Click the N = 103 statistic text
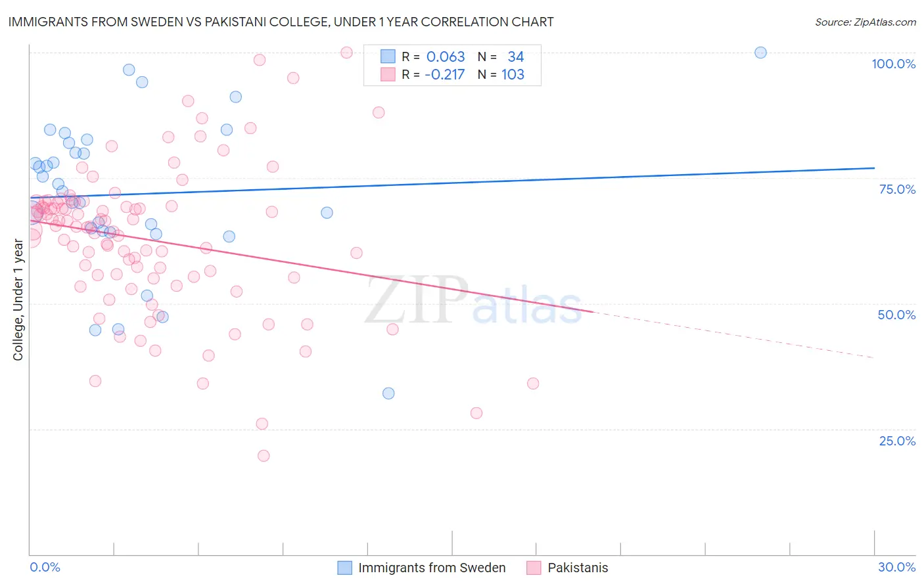Screen dimensions: 924x586 click(501, 74)
